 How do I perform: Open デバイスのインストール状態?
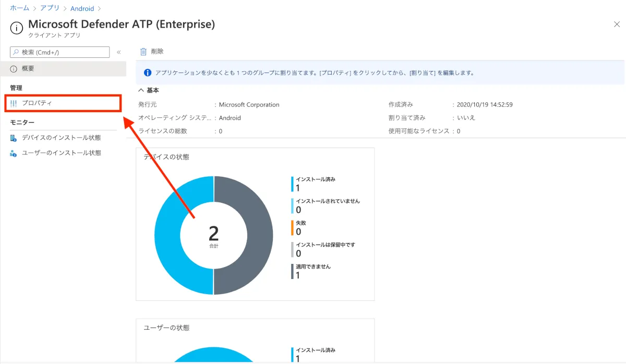(61, 138)
